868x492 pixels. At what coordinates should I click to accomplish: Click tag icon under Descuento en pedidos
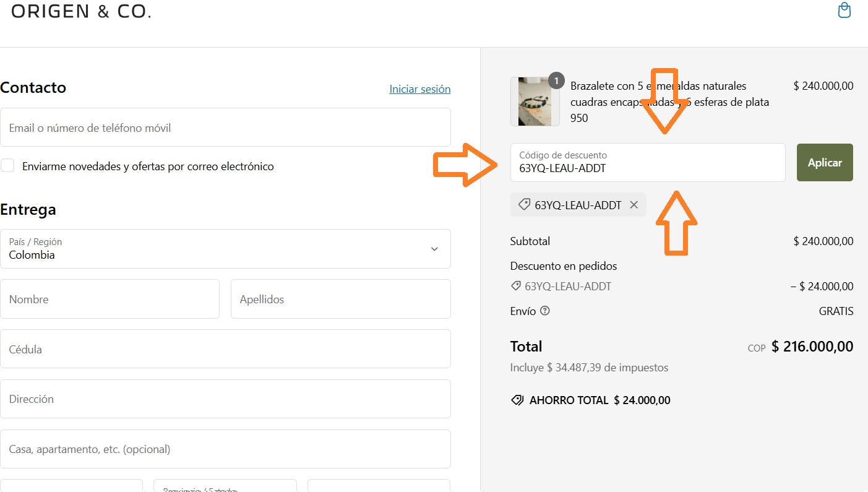click(515, 286)
